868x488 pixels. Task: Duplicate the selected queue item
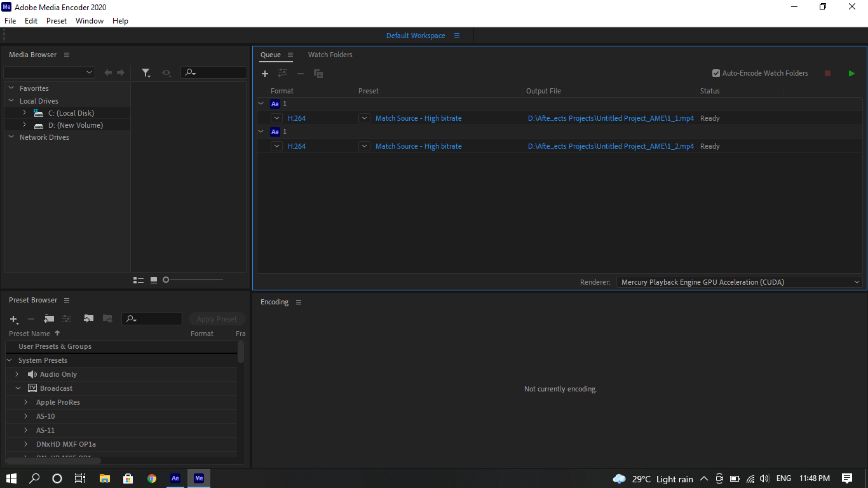318,74
